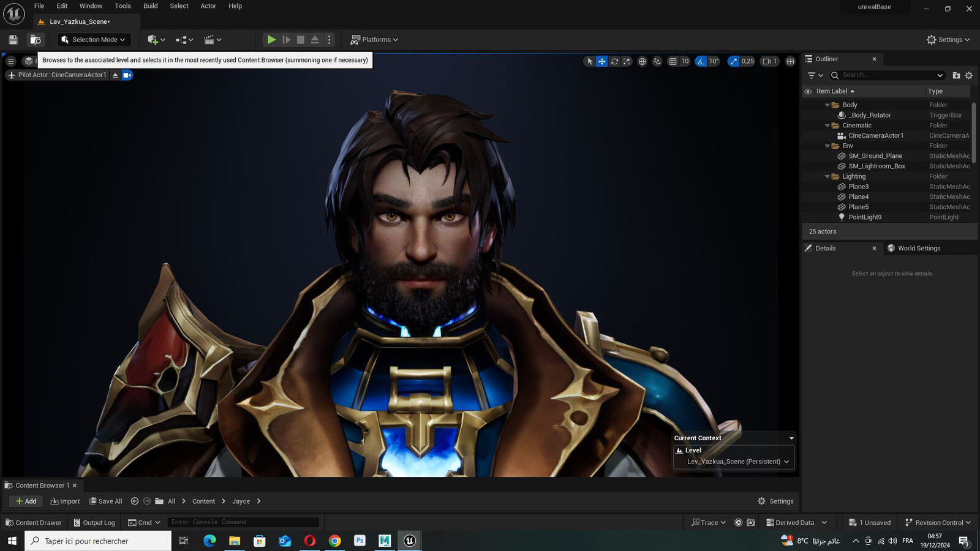Collapse the Cinematic folder
This screenshot has width=980, height=551.
click(x=827, y=126)
